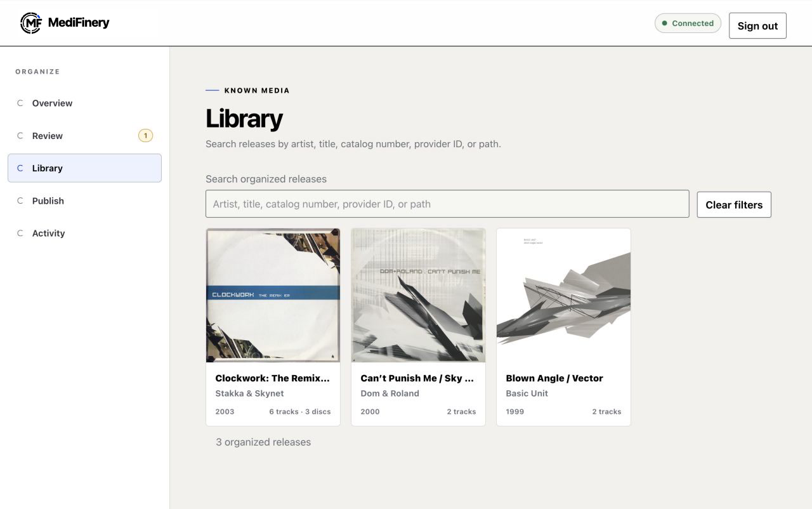Click the Review sidebar icon
Image resolution: width=812 pixels, height=509 pixels.
pos(20,136)
